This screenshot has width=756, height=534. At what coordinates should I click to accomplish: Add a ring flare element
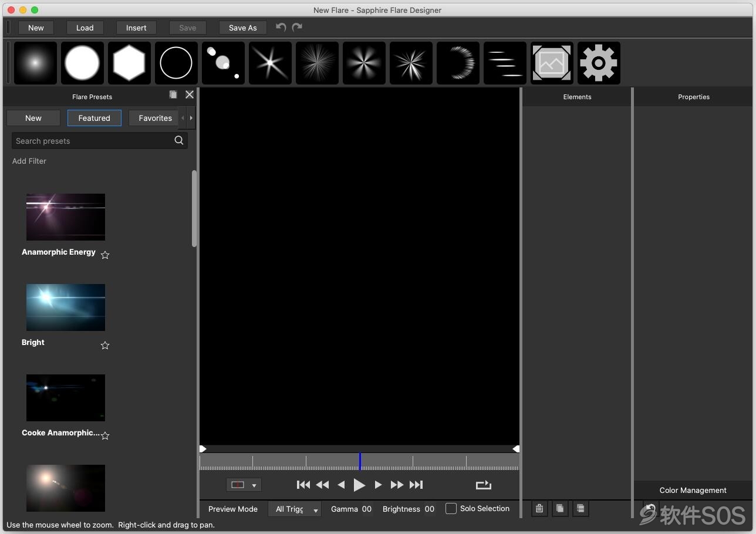point(176,63)
